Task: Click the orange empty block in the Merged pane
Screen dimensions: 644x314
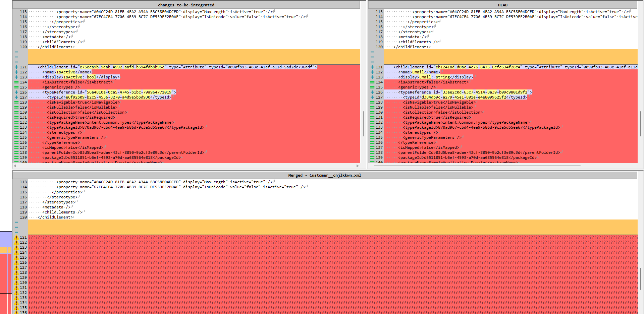Action: click(333, 227)
